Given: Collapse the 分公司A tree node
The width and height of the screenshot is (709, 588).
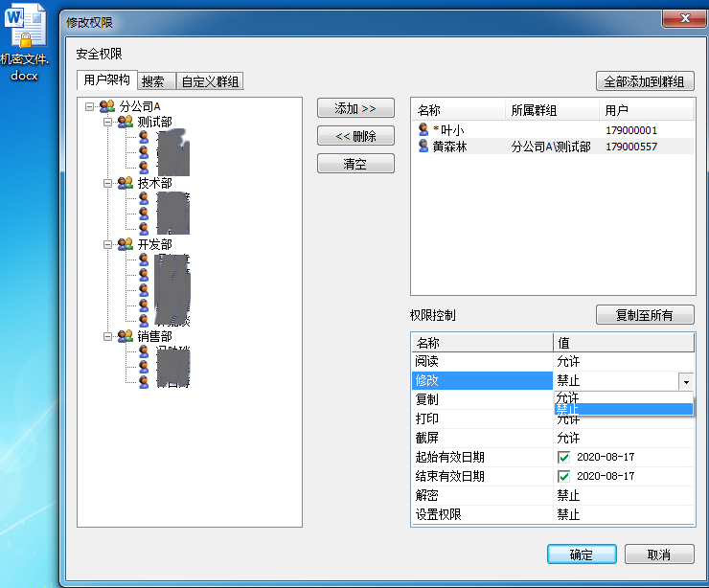Looking at the screenshot, I should (x=89, y=106).
